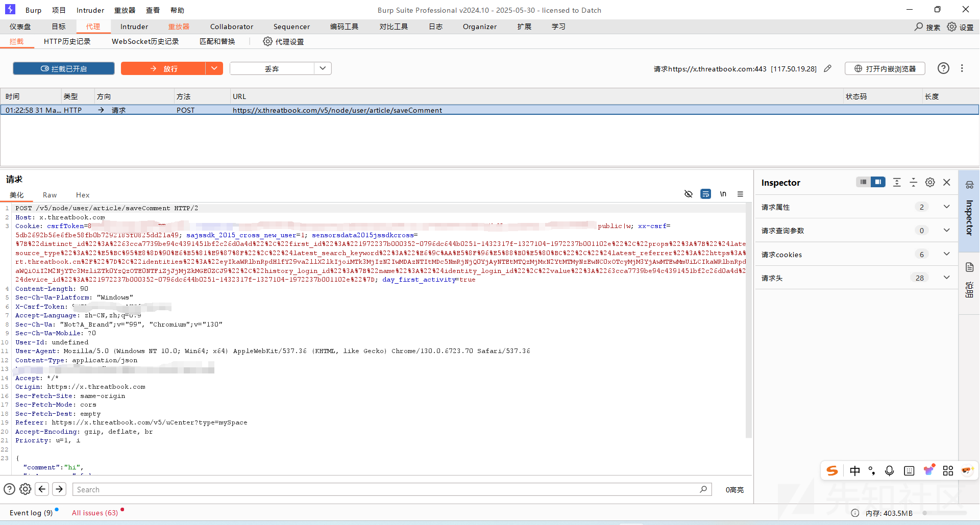Select the Hex request view tab
The height and width of the screenshot is (525, 980).
(83, 195)
